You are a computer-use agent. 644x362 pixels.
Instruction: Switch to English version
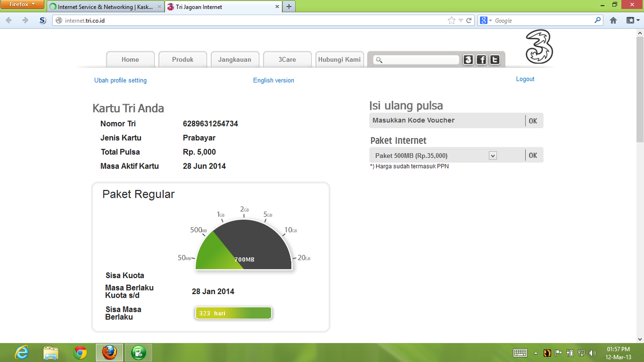(x=274, y=80)
